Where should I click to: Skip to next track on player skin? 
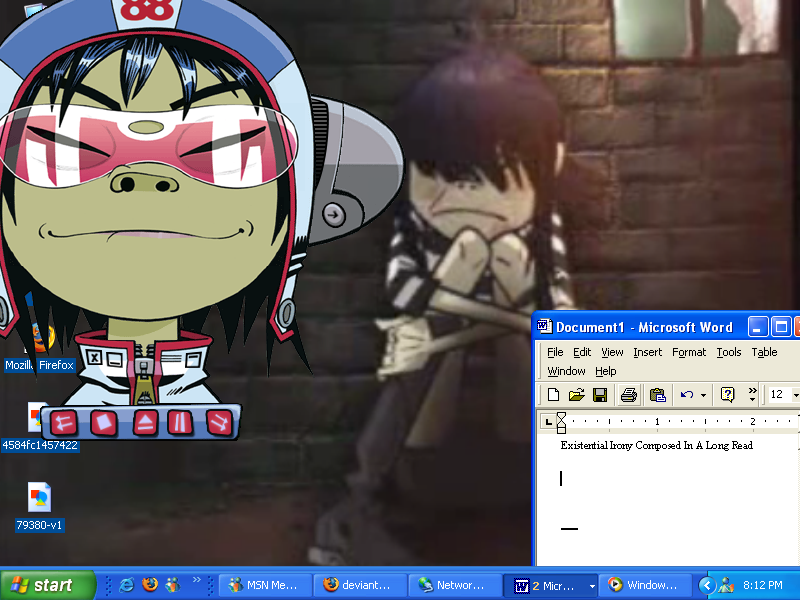220,422
